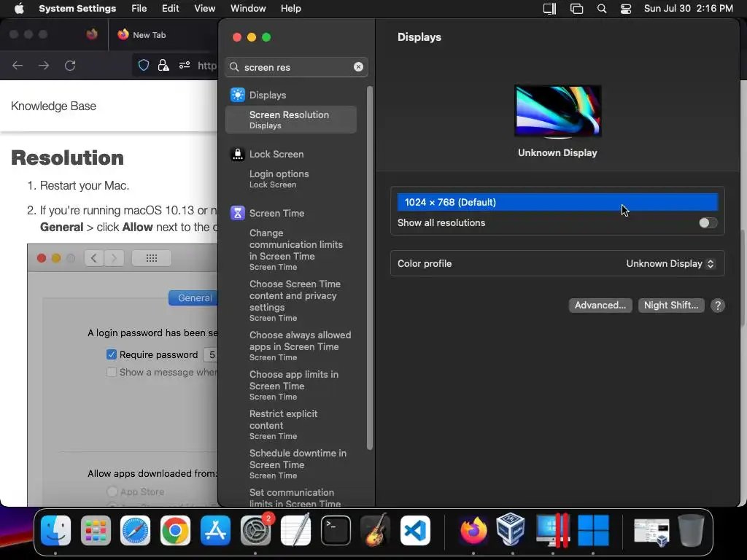Click the settings search field
The image size is (747, 560).
pos(296,67)
